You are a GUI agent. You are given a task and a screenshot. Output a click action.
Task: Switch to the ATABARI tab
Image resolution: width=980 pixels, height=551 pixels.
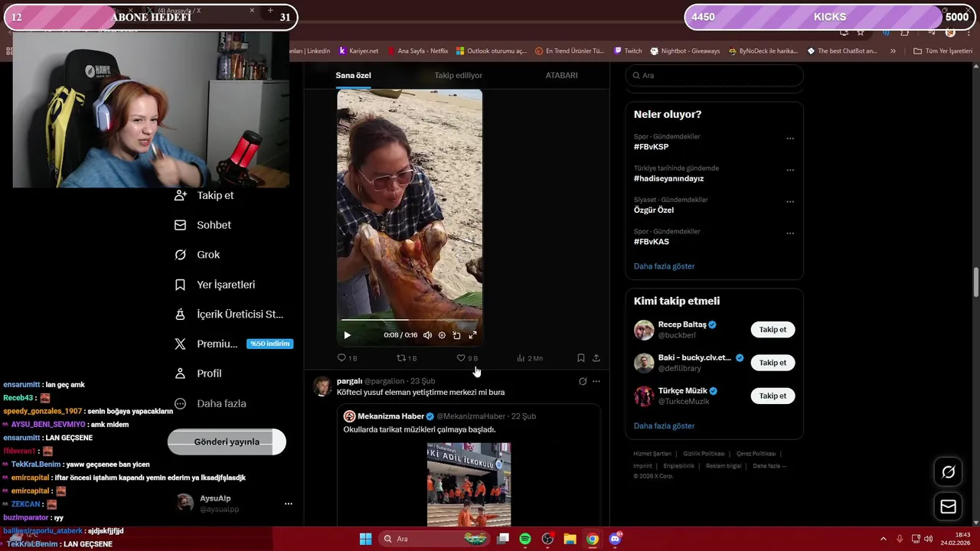point(561,75)
